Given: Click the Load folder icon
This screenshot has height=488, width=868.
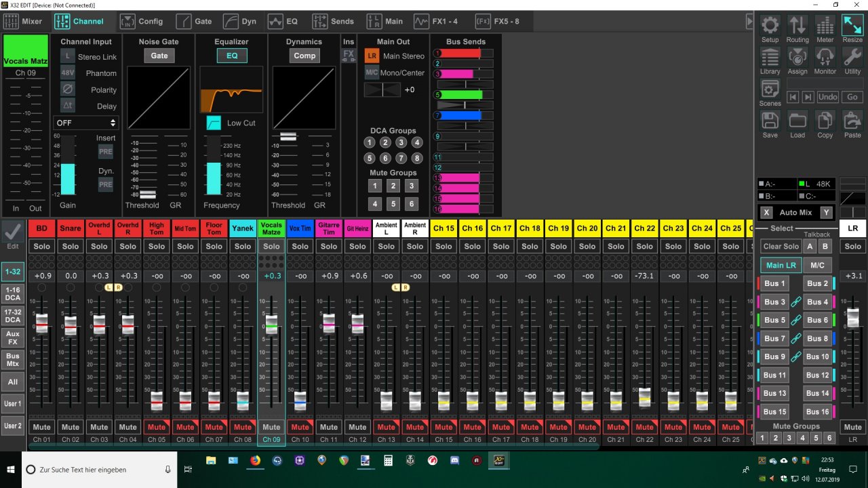Looking at the screenshot, I should [797, 121].
